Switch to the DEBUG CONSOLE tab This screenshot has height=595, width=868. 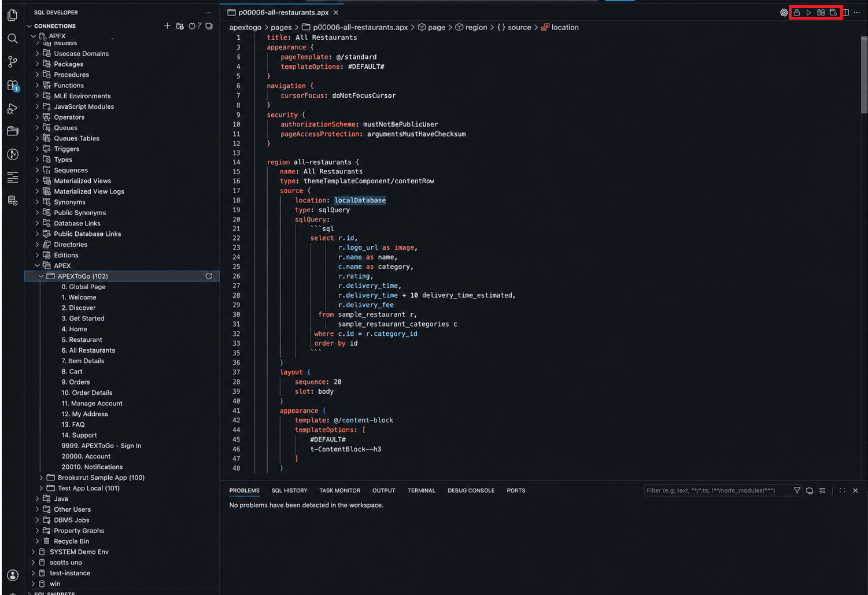(x=471, y=490)
